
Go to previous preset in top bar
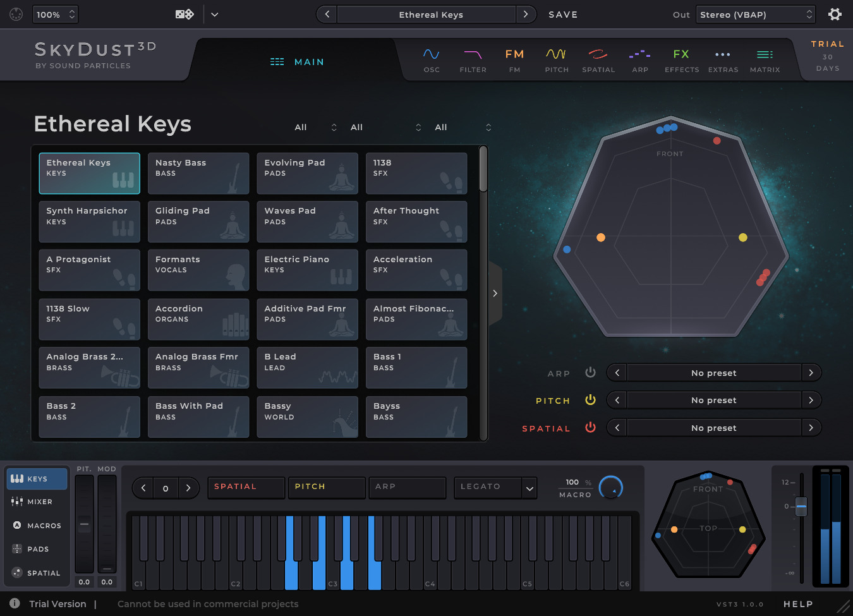327,14
